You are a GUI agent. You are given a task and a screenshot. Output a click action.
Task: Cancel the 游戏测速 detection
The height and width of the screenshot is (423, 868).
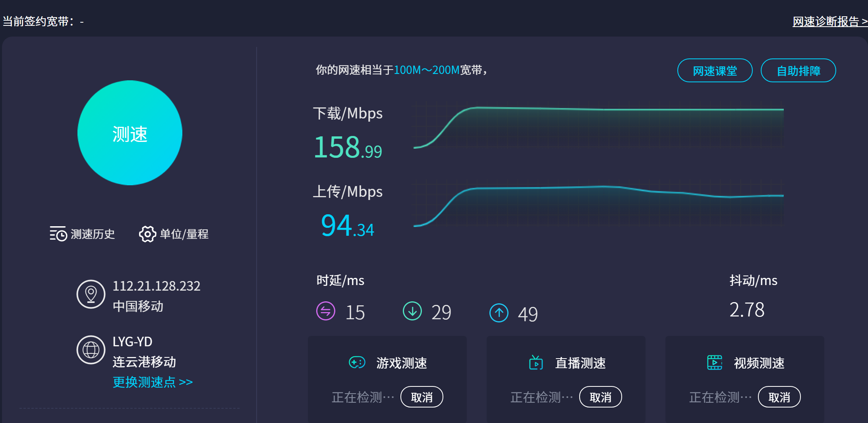(x=421, y=397)
